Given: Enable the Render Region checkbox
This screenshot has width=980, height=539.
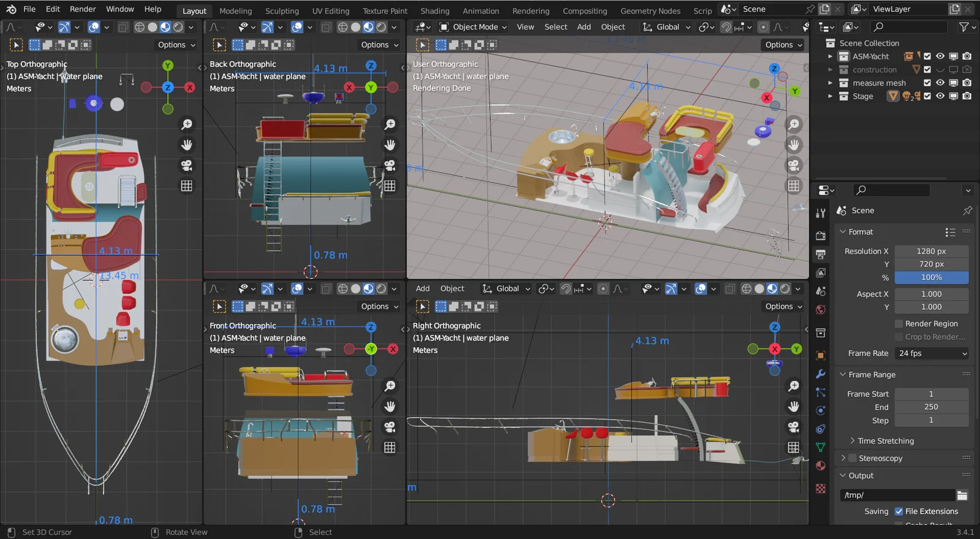Looking at the screenshot, I should pyautogui.click(x=899, y=324).
